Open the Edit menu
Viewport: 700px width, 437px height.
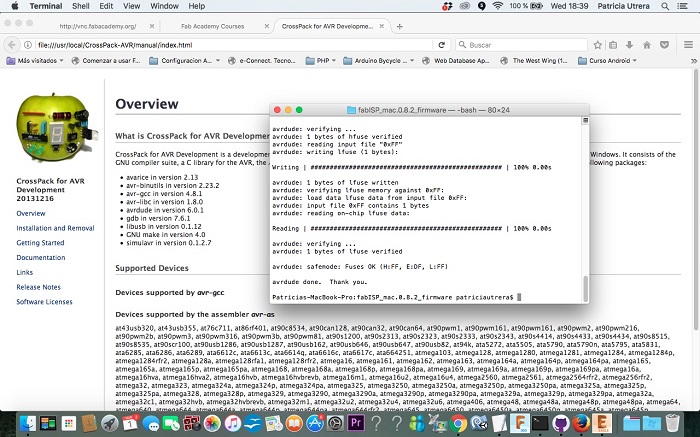[x=106, y=6]
